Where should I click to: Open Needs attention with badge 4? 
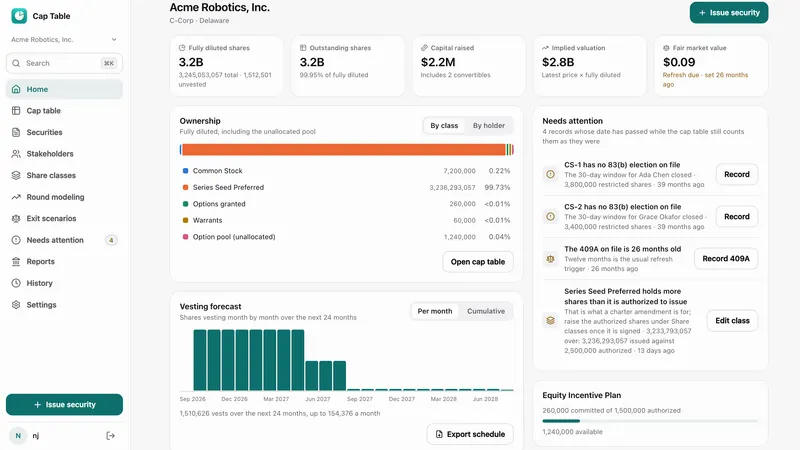tap(64, 240)
